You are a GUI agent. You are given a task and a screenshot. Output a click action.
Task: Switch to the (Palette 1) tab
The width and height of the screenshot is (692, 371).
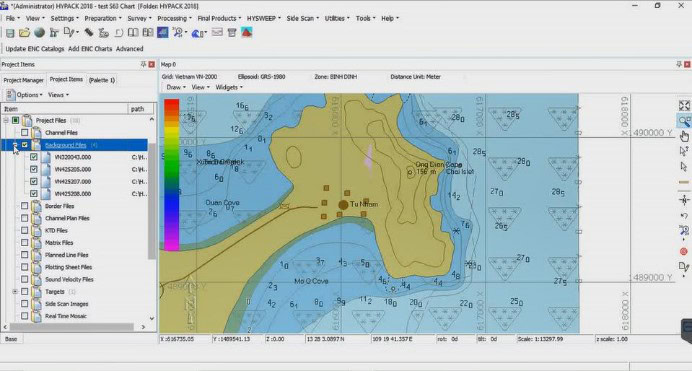pos(102,80)
